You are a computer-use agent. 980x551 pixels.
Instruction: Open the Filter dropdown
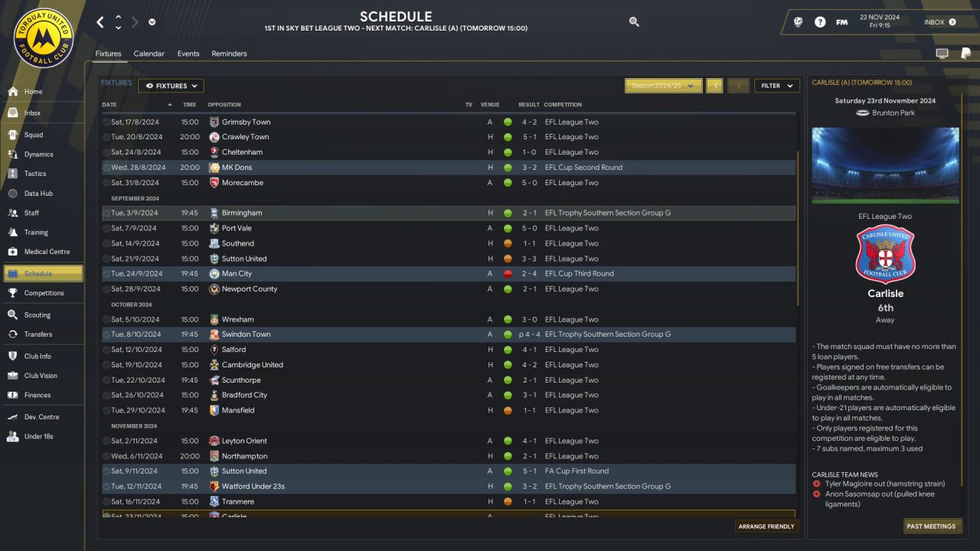click(777, 86)
